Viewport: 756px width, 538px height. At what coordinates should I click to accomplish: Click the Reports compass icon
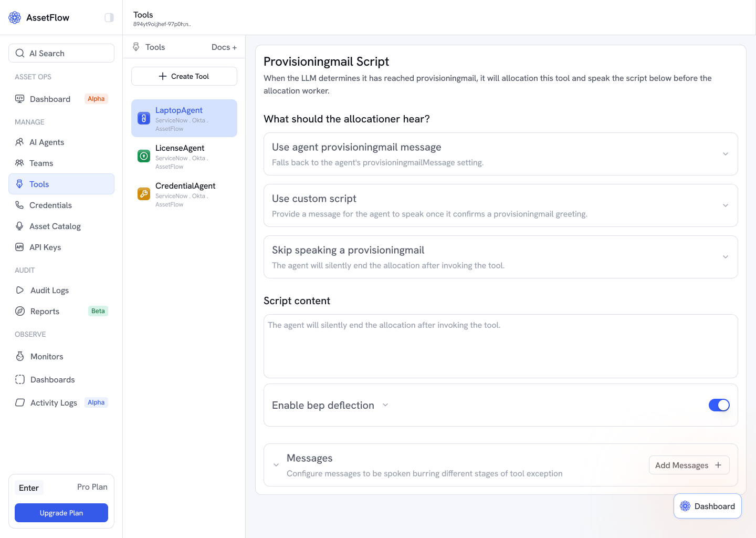pos(20,311)
